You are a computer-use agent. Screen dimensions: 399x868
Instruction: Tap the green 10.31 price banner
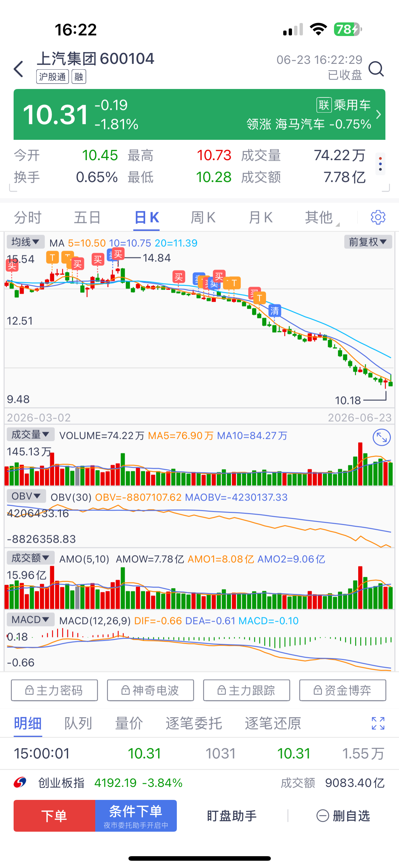199,115
